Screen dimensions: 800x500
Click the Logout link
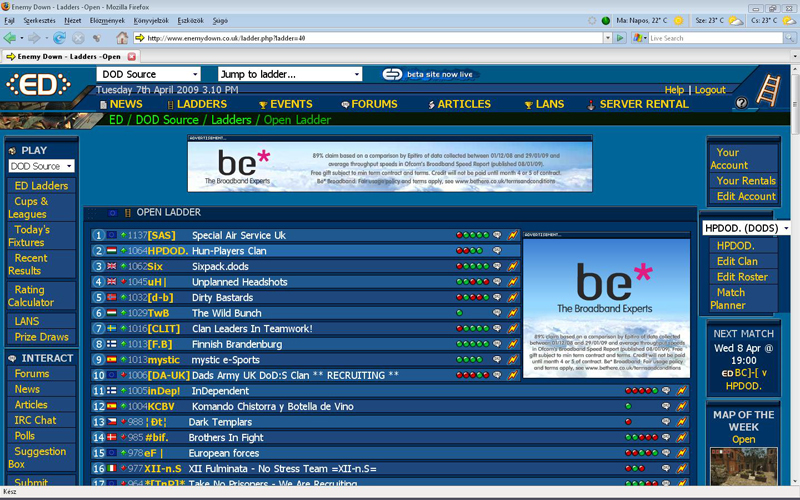click(x=710, y=90)
